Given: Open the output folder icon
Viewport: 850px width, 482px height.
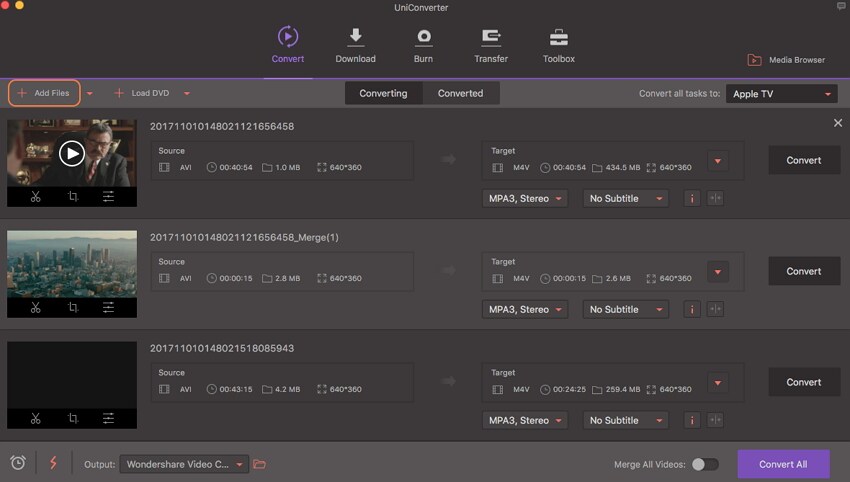Looking at the screenshot, I should tap(260, 464).
